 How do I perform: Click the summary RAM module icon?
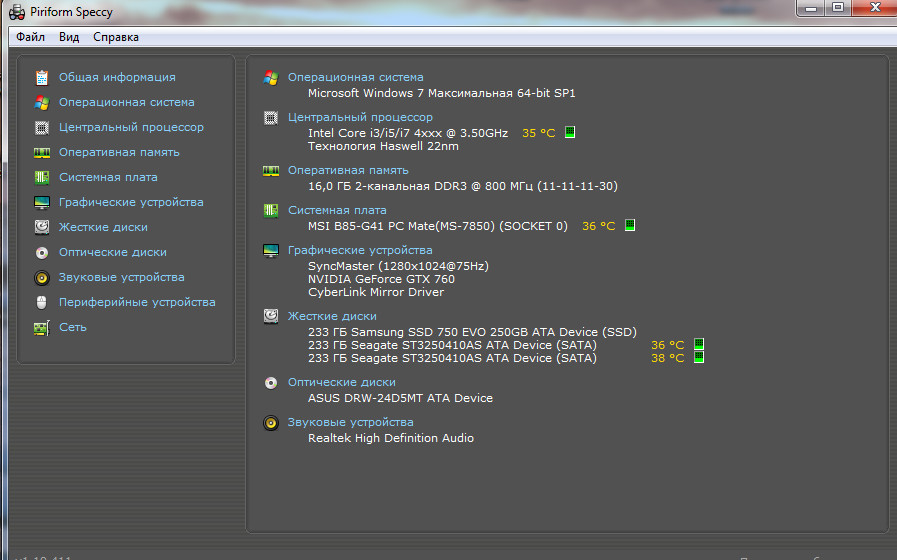tap(271, 171)
